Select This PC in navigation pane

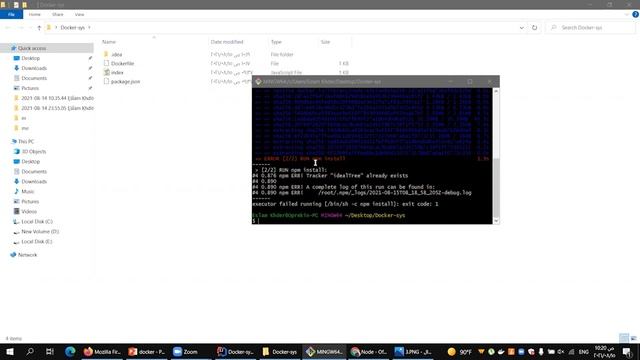point(26,142)
